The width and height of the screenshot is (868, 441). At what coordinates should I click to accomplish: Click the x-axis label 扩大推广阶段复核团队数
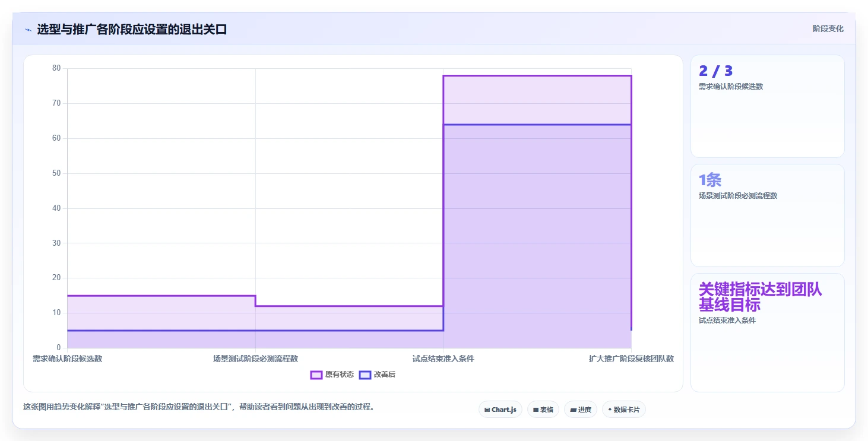pos(631,358)
